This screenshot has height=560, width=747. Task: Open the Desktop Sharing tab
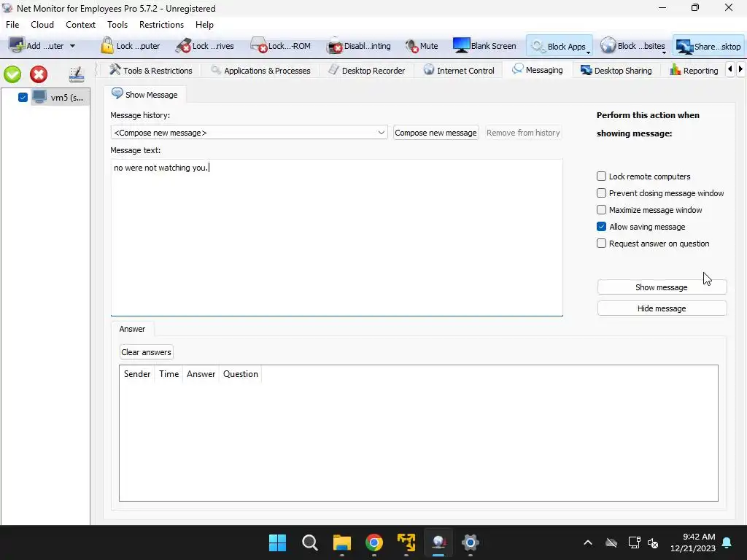tap(616, 71)
